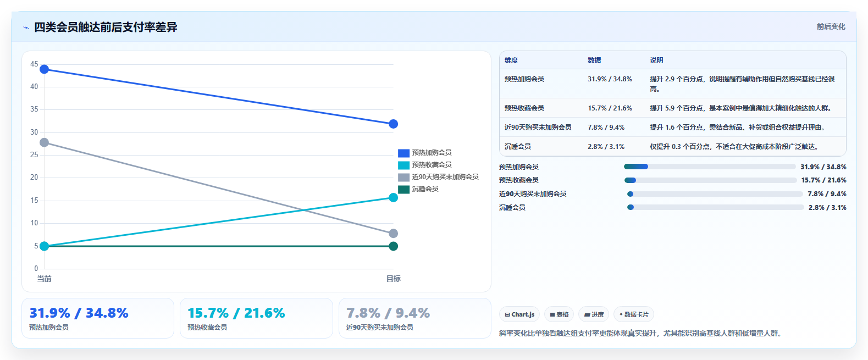Click the lightning icon beside the title
Viewport: 868px width, 360px height.
(26, 27)
